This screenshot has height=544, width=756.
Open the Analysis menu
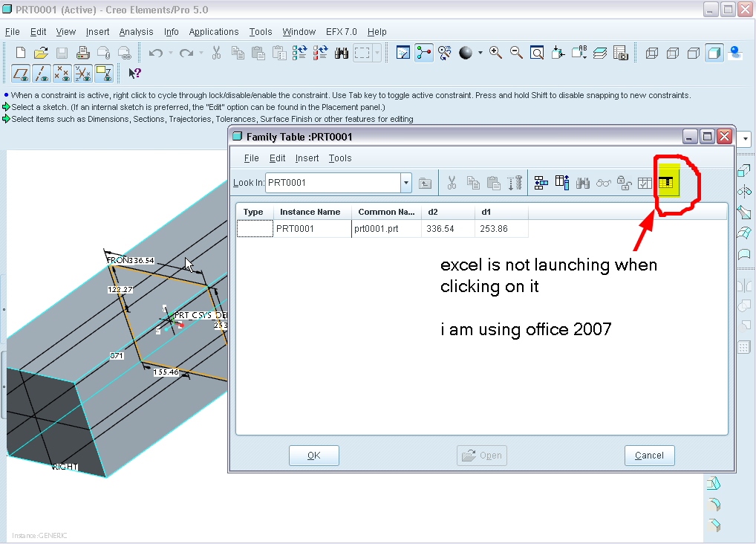136,32
